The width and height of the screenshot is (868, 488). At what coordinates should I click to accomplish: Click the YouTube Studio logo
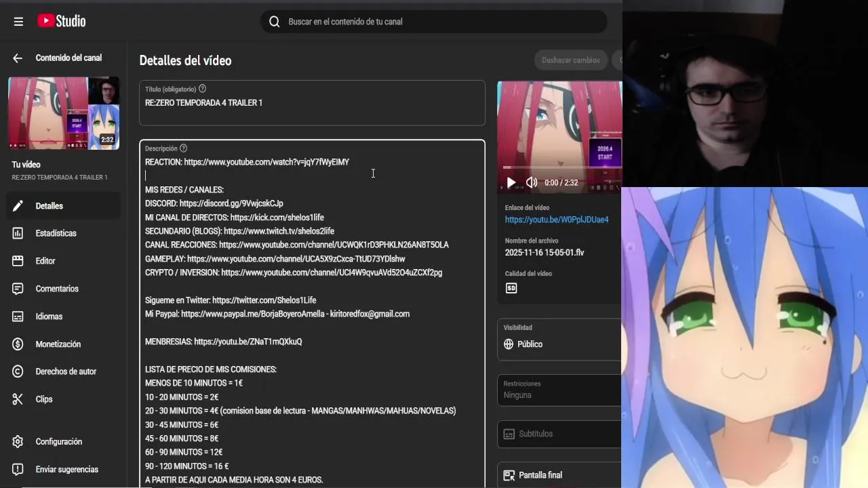[x=61, y=21]
